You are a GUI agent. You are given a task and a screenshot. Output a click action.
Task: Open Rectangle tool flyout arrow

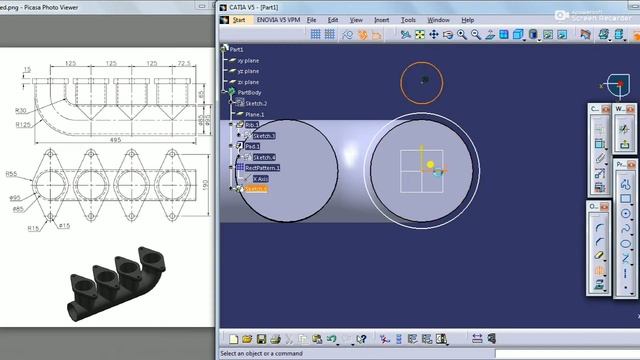coord(632,204)
